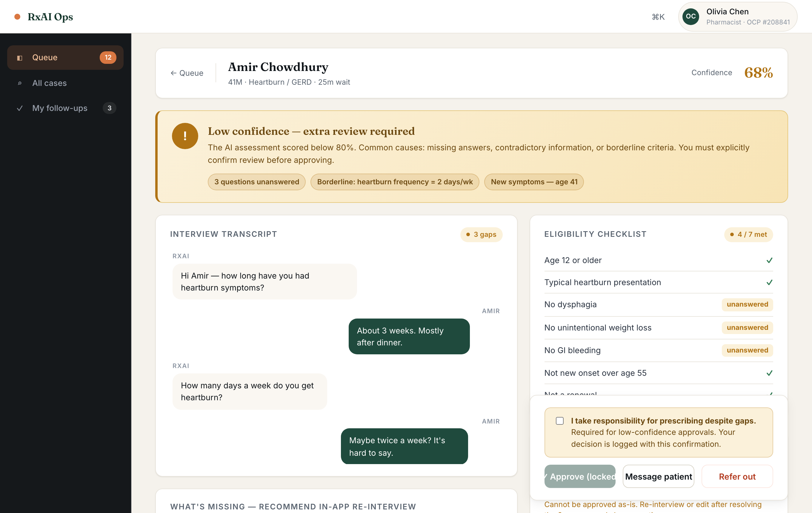Click the '4 / 7 met' checklist badge
Image resolution: width=812 pixels, height=513 pixels.
tap(748, 234)
